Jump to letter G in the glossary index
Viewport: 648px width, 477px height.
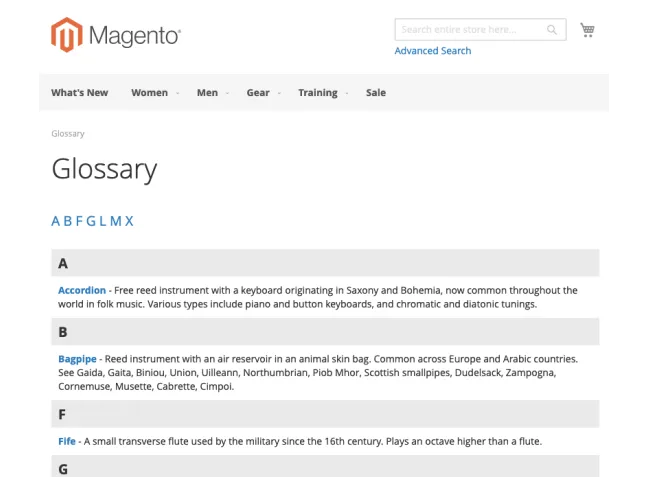(91, 221)
